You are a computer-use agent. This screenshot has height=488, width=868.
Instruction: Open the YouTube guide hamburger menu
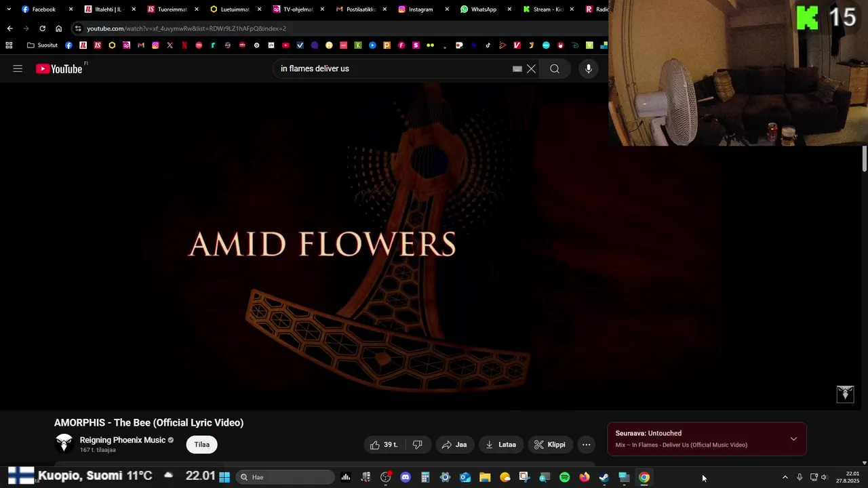coord(18,68)
